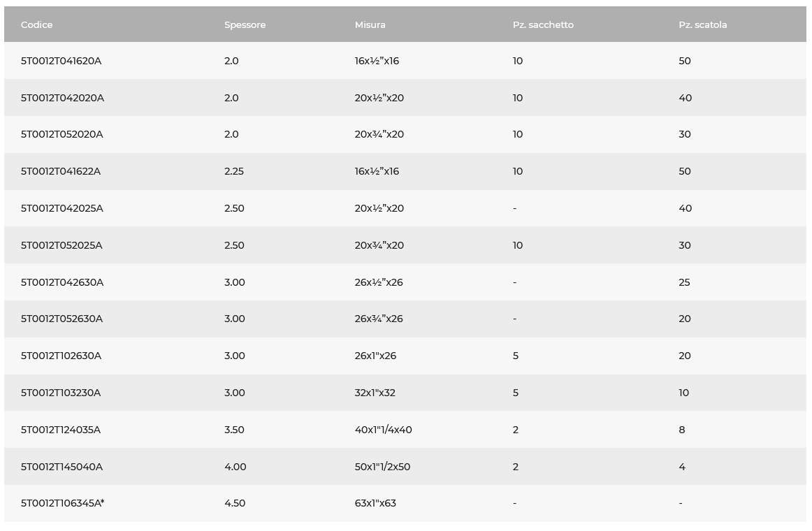Screen dimensions: 812x531
Task: Select product code 5T0012T052630A
Action: pos(61,319)
